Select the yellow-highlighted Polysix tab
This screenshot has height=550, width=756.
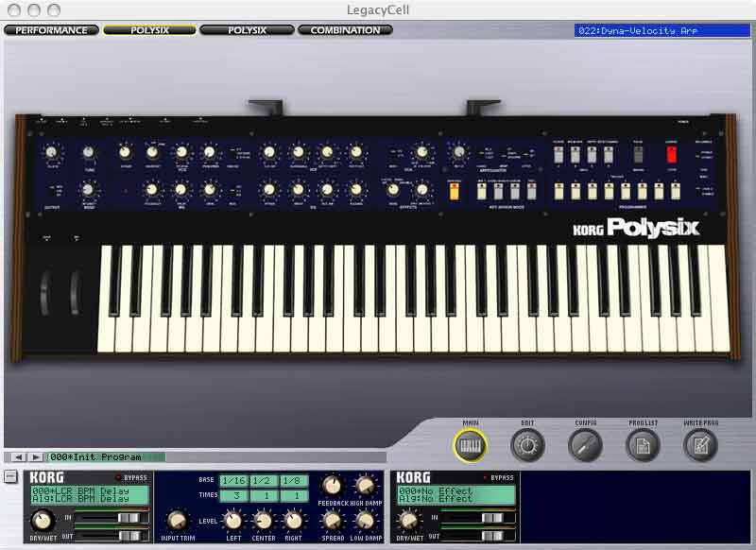pyautogui.click(x=149, y=30)
